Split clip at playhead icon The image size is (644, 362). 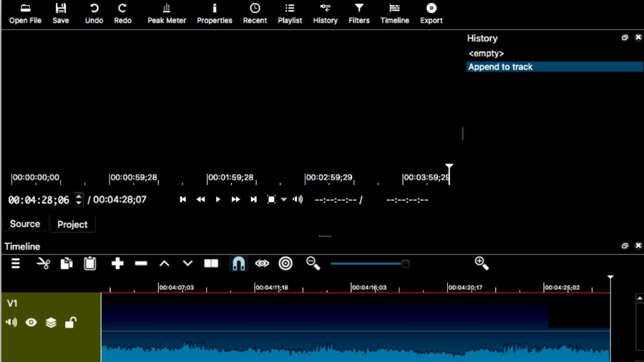pos(211,263)
